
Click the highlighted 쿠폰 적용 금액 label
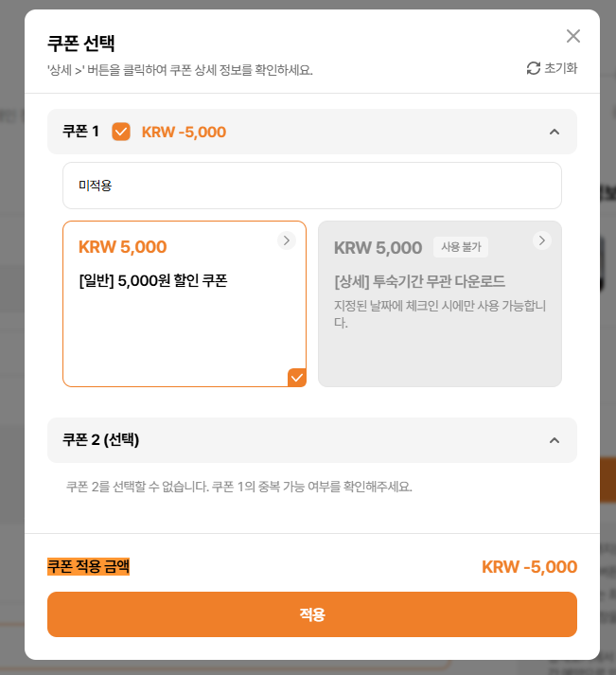(x=88, y=566)
